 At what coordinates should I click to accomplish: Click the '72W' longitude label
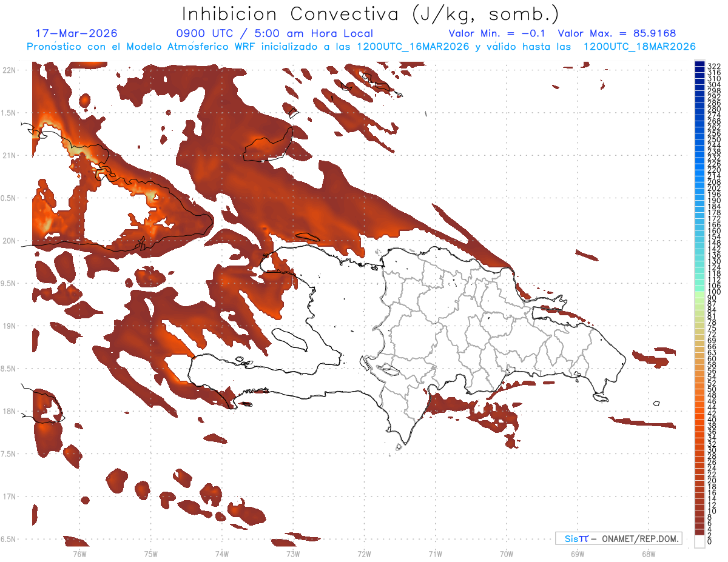(364, 554)
